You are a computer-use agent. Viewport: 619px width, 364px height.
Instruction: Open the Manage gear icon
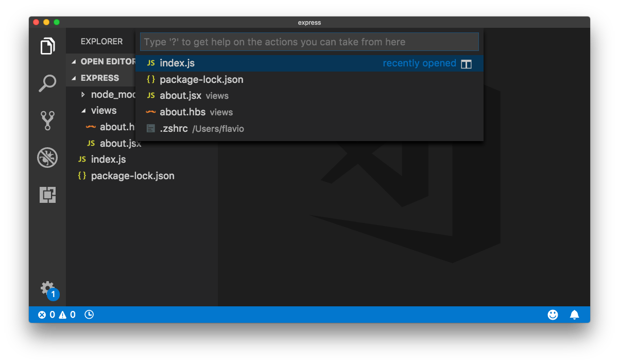(47, 288)
